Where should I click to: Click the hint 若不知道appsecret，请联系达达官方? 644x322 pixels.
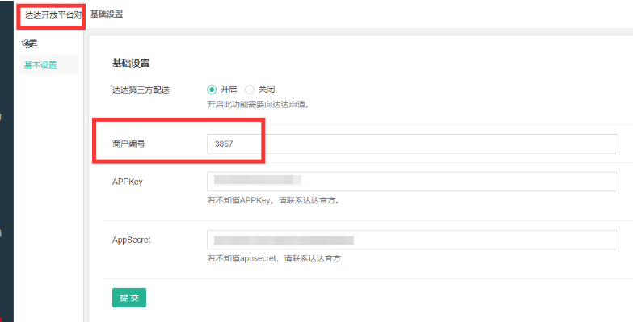274,258
